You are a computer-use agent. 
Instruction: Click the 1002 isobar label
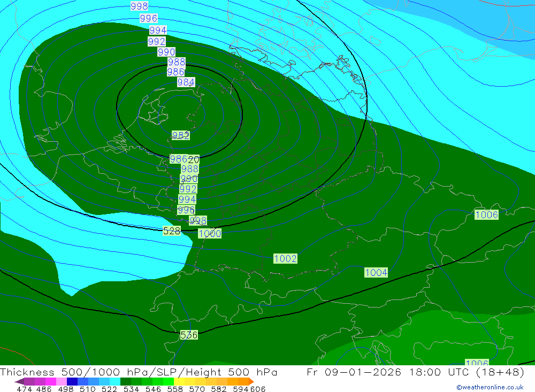[x=285, y=259]
